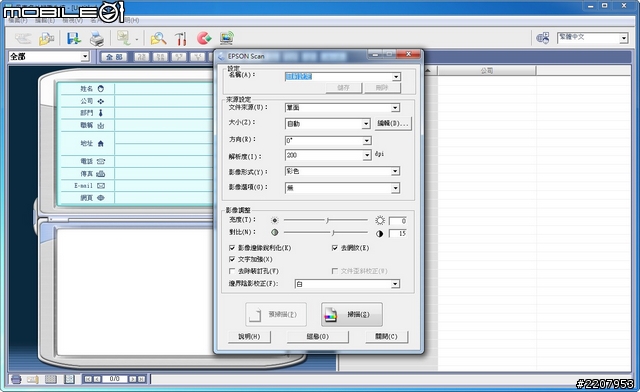Click the brightness value field showing 0
Image resolution: width=640 pixels, height=392 pixels.
[x=398, y=221]
